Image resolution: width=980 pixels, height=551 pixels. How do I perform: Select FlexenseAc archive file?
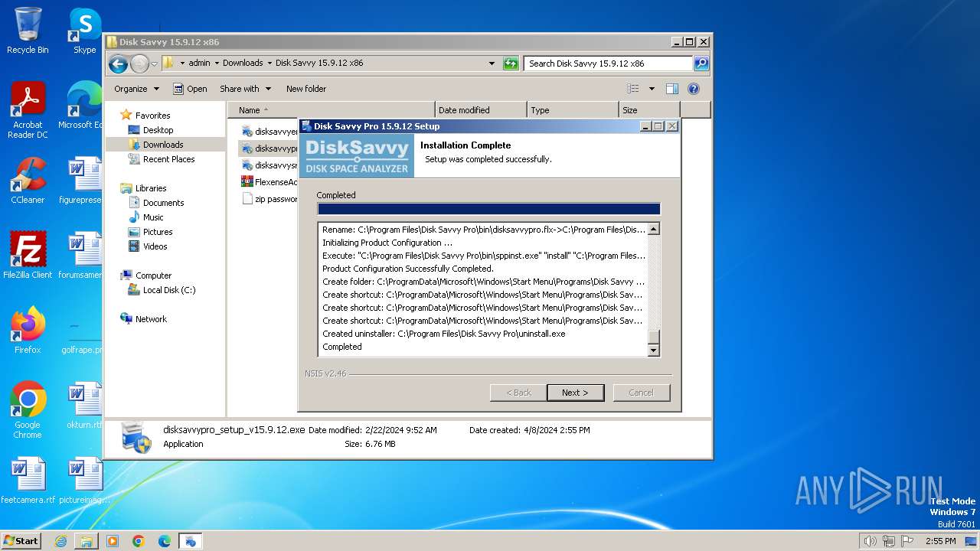(x=269, y=182)
